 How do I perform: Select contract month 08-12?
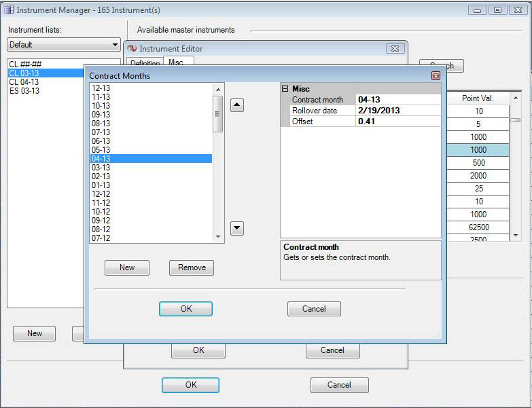pyautogui.click(x=152, y=229)
